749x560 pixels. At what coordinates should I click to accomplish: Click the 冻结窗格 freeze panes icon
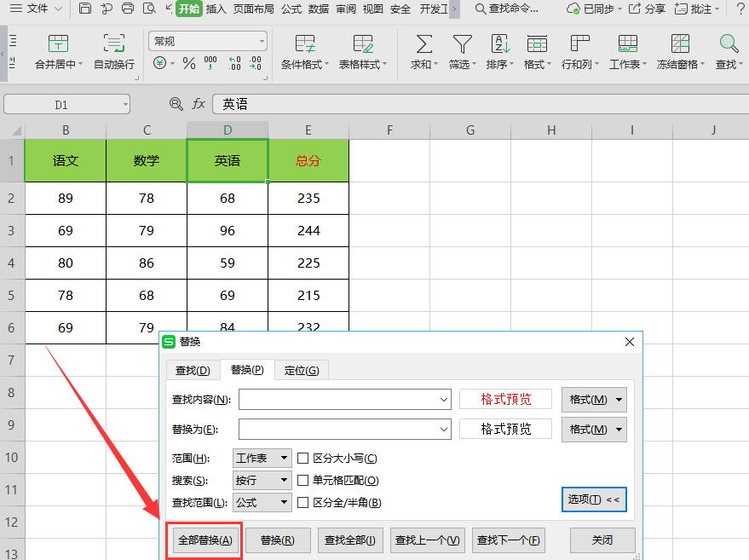tap(680, 44)
